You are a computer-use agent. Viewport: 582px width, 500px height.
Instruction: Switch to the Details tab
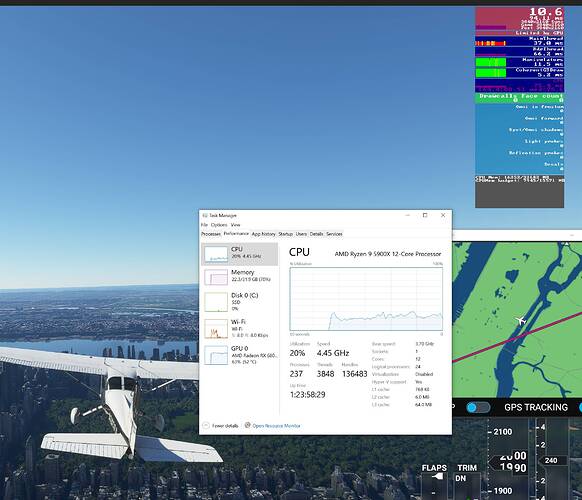pyautogui.click(x=316, y=234)
